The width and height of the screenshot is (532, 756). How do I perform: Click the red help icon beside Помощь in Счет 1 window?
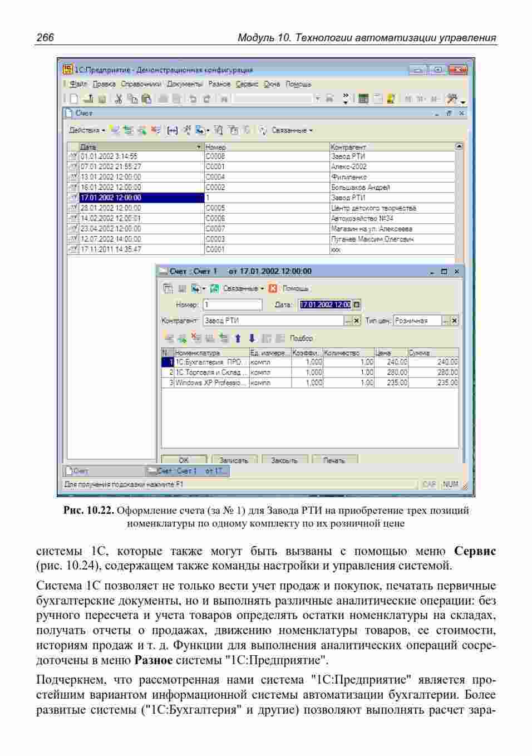coord(273,288)
